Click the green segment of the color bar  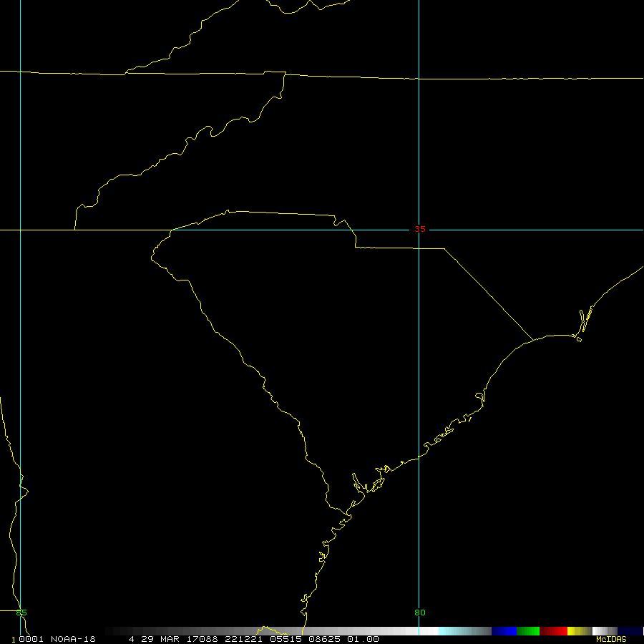(528, 631)
